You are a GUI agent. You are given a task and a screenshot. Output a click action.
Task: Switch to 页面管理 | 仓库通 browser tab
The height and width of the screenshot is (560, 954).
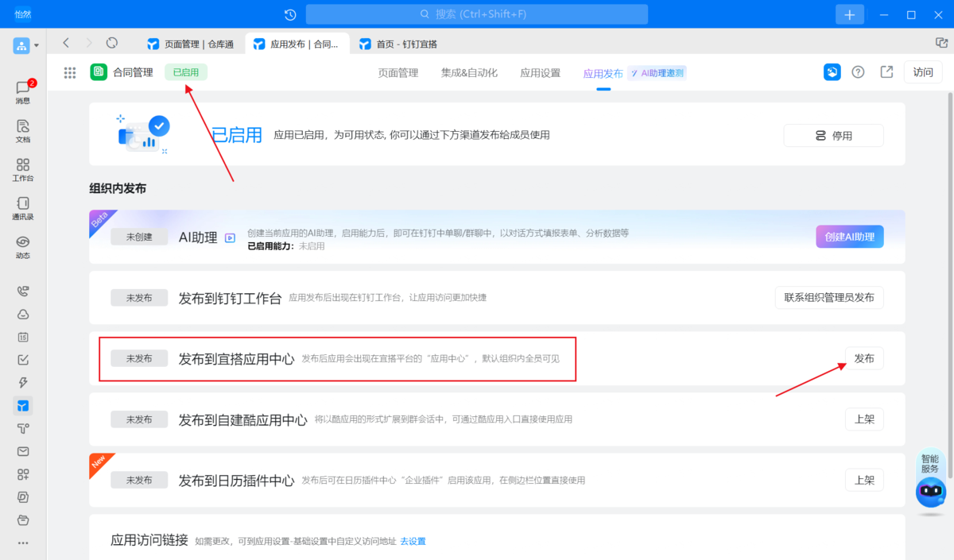pyautogui.click(x=191, y=44)
